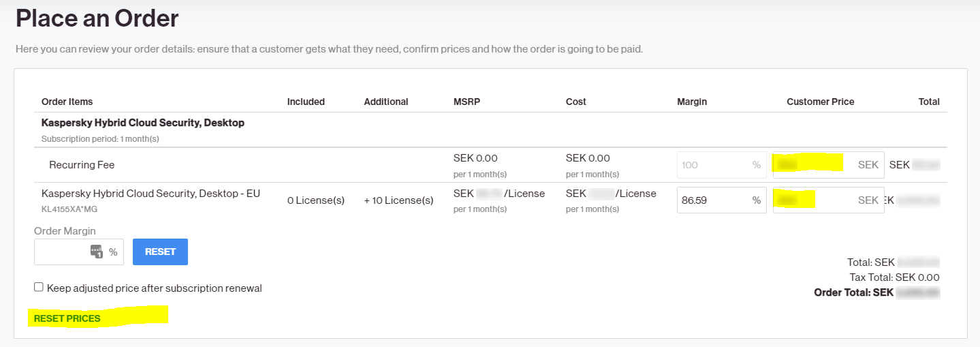Click the KL4155XA*MG SKU text
This screenshot has width=980, height=347.
click(68, 209)
